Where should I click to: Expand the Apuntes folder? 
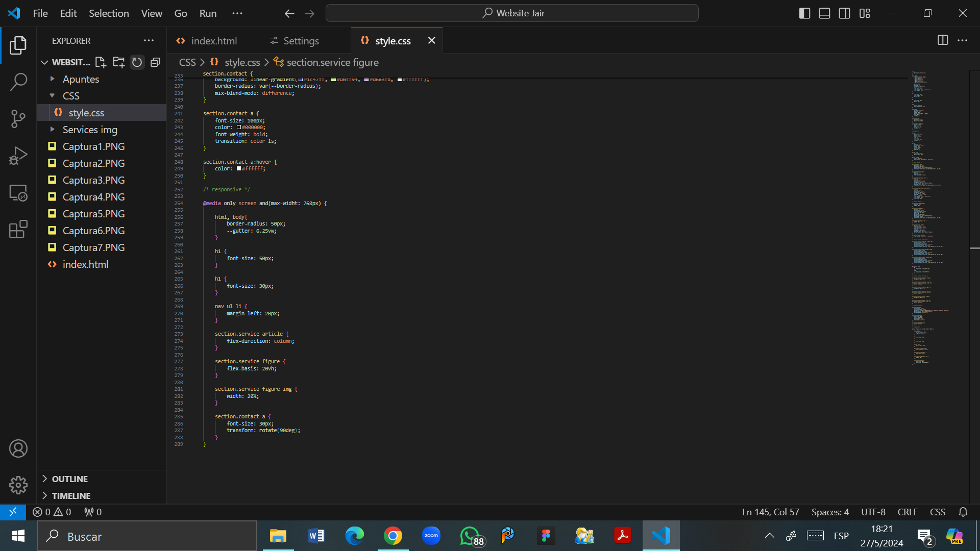[x=81, y=79]
